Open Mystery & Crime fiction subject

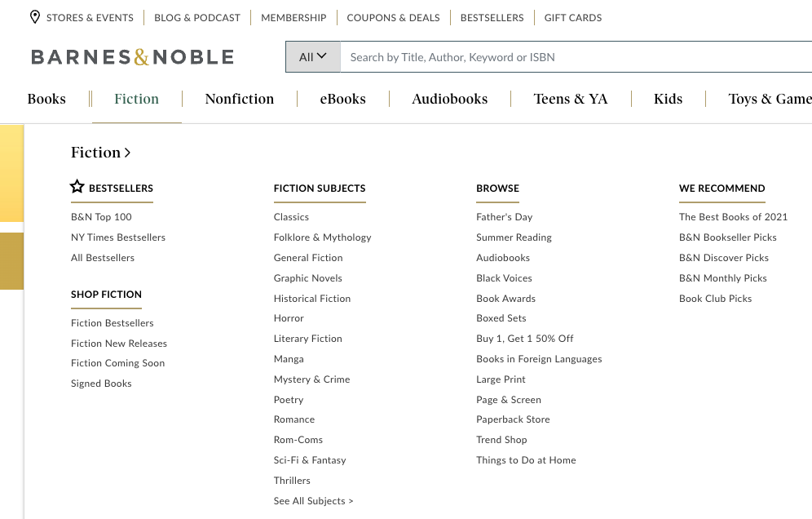pos(311,379)
